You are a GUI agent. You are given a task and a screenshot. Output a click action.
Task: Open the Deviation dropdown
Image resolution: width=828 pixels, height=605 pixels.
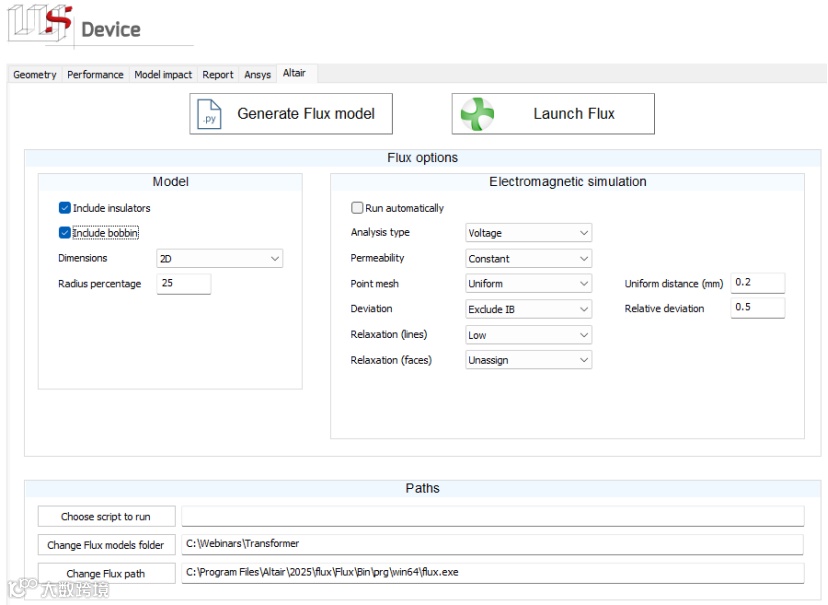[529, 309]
